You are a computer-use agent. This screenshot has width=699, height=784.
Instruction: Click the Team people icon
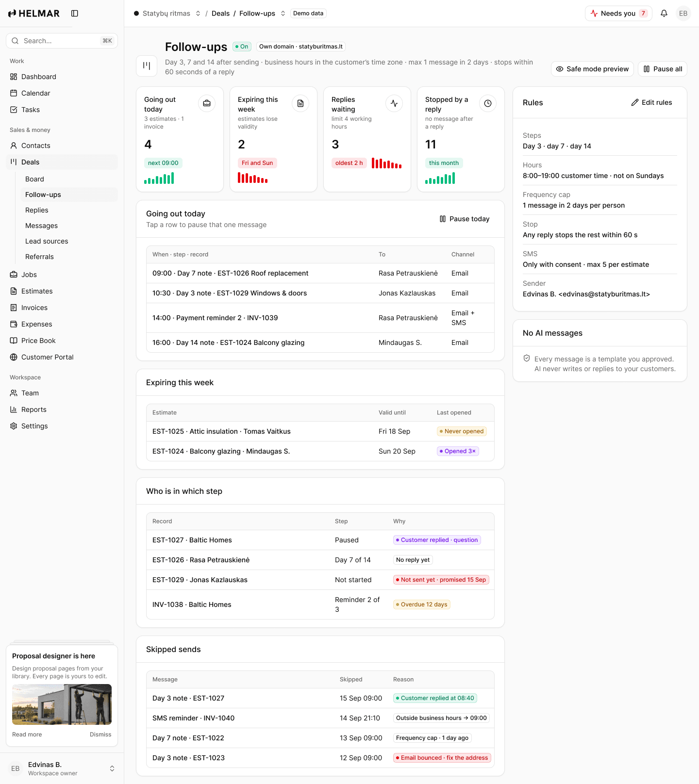(x=14, y=393)
